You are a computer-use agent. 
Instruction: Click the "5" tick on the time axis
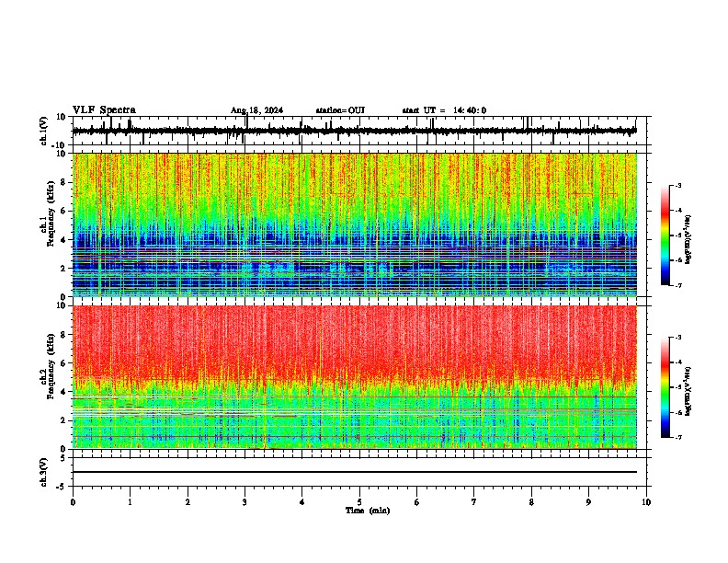point(359,502)
